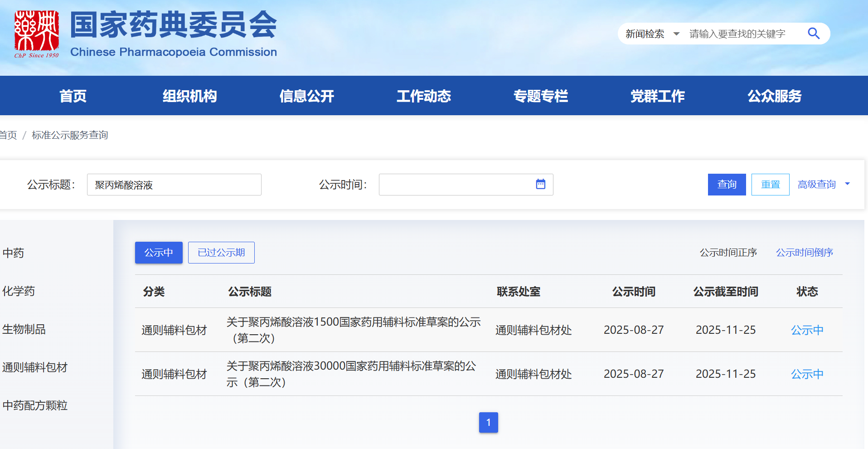Switch to the 已过公示期 tab
This screenshot has height=449, width=868.
coord(221,253)
